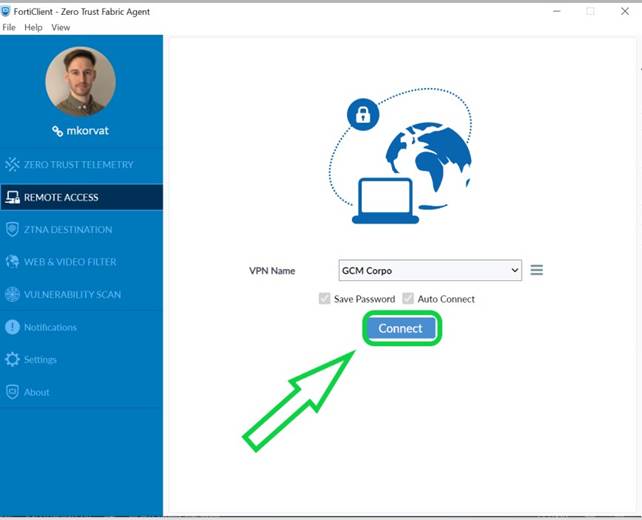Open the About section

pyautogui.click(x=81, y=392)
